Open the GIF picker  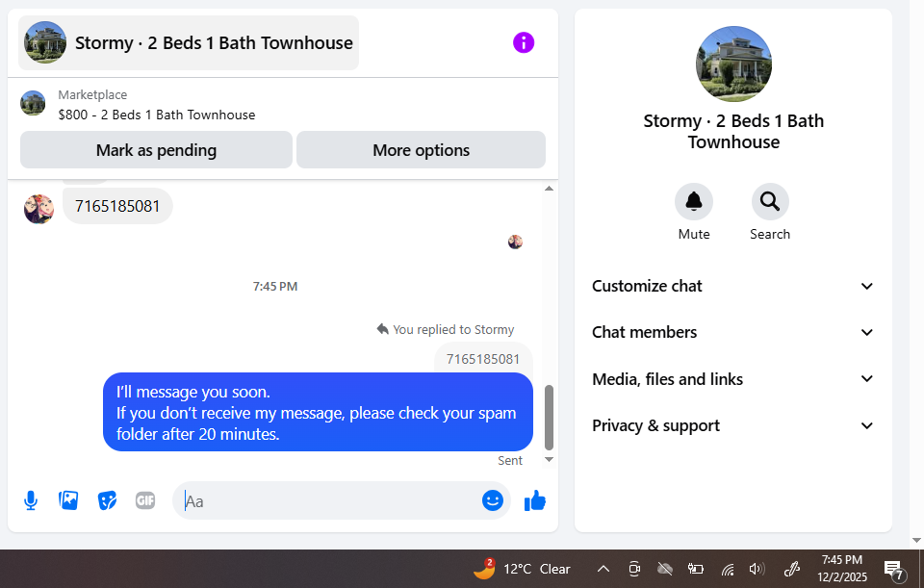click(145, 500)
